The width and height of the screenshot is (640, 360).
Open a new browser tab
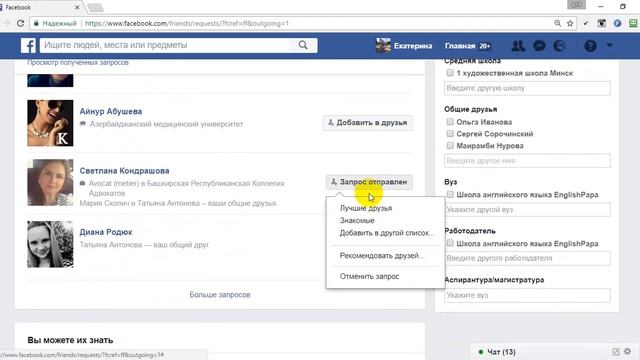[x=96, y=8]
